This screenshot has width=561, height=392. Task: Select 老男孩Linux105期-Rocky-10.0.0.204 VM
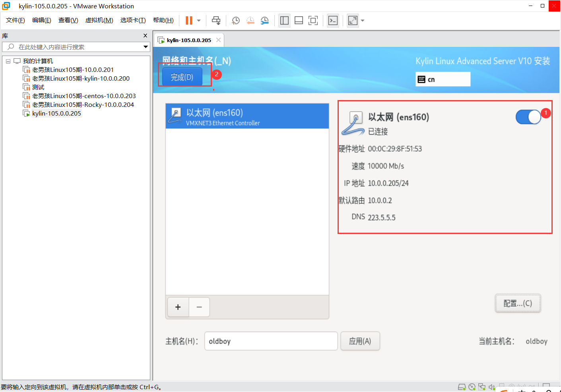pos(83,105)
